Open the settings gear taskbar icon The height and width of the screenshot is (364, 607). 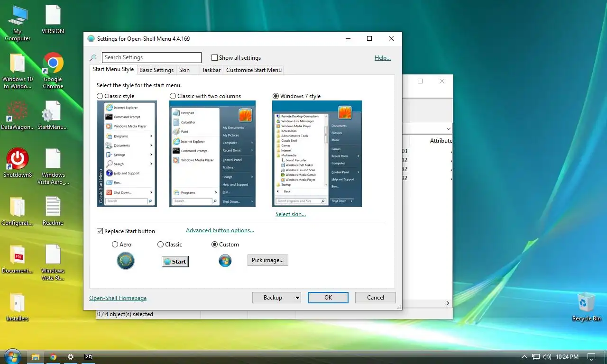[71, 357]
